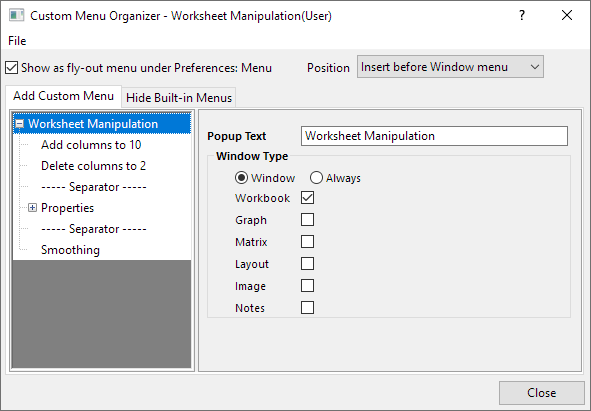The image size is (591, 411).
Task: Select the Window radio button
Action: coord(241,178)
